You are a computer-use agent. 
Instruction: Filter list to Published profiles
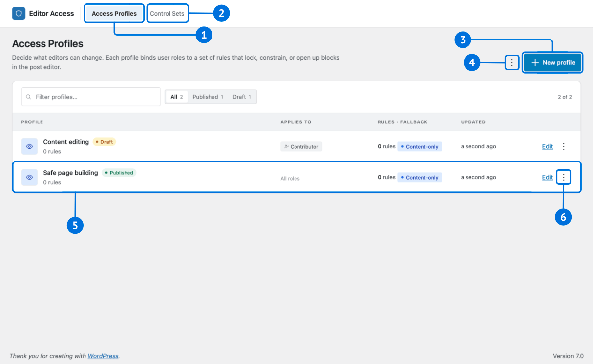(x=208, y=97)
